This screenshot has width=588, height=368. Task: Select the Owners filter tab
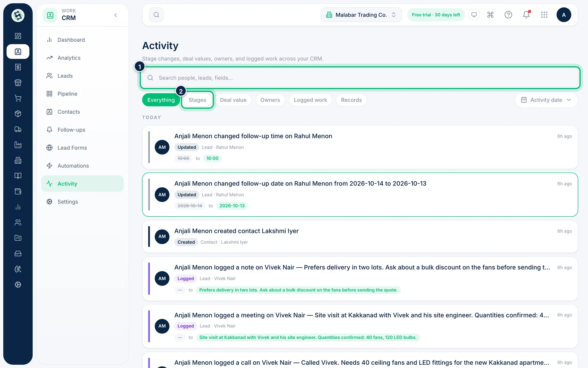pyautogui.click(x=270, y=100)
